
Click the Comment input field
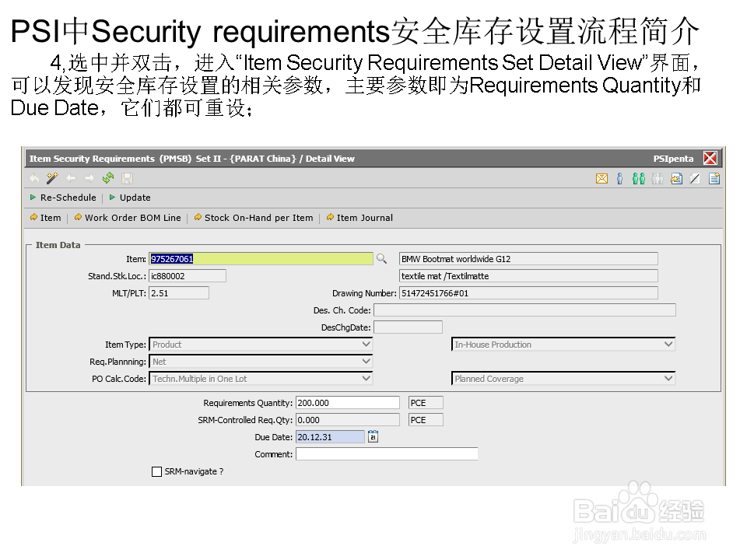click(387, 453)
